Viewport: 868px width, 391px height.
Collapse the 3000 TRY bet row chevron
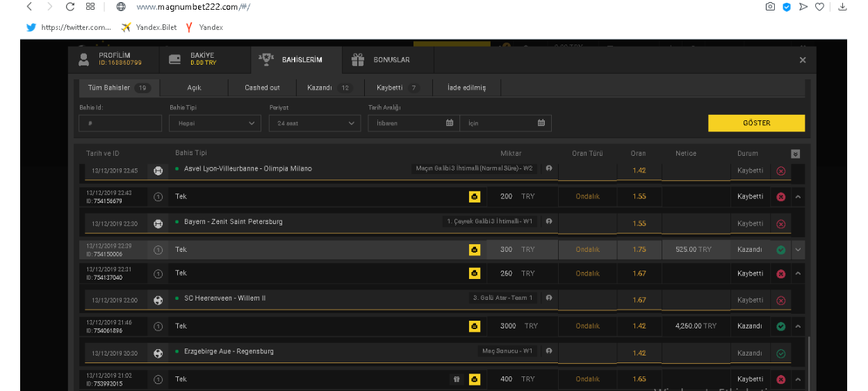798,326
